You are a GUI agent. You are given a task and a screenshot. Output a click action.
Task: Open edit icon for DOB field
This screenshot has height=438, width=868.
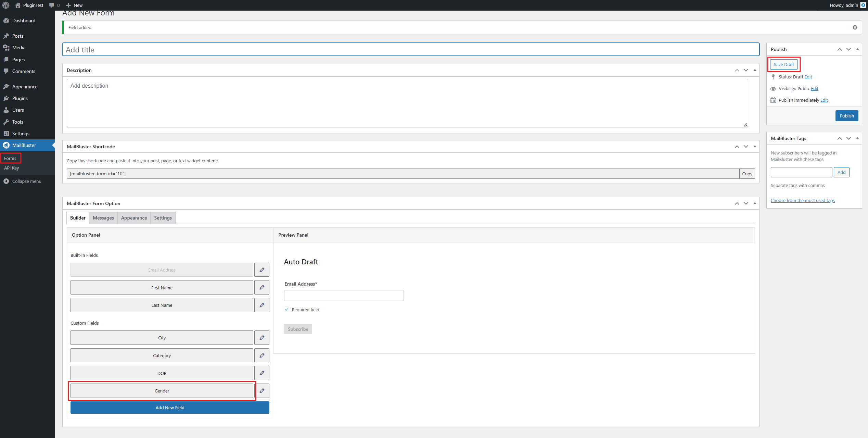point(262,373)
